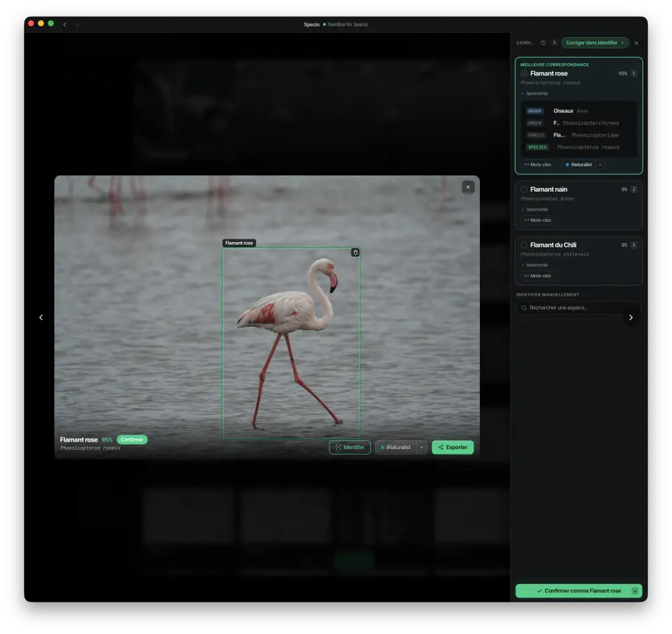Open the clock icon in candidates header

click(x=543, y=42)
